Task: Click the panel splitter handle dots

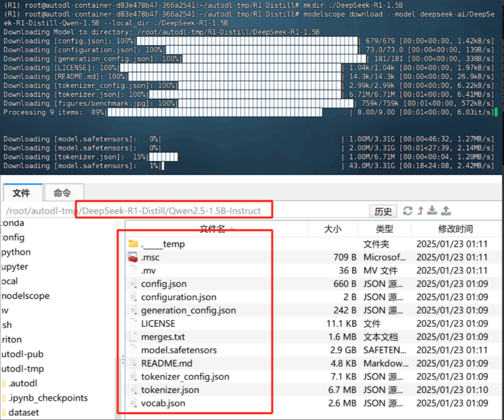Action: click(x=123, y=360)
